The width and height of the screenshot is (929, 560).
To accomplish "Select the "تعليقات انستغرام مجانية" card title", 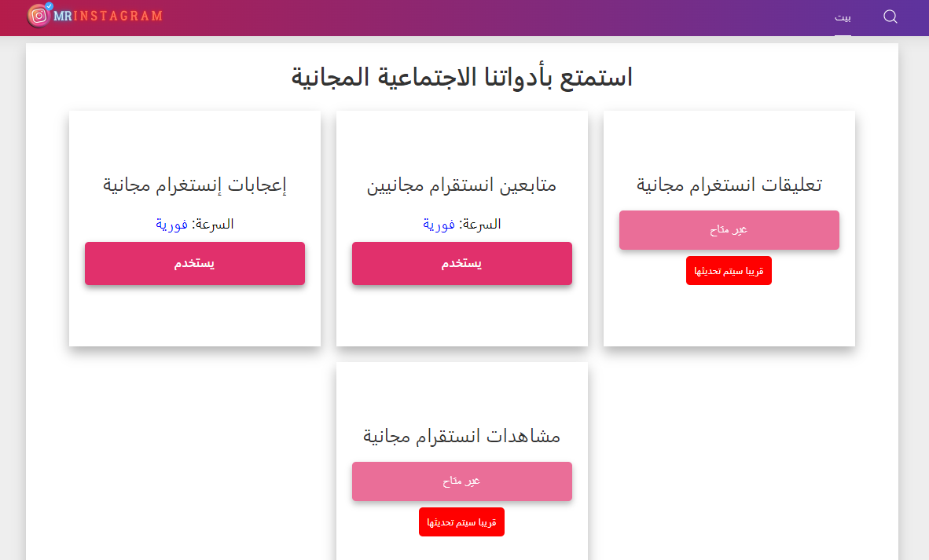I will click(x=729, y=184).
